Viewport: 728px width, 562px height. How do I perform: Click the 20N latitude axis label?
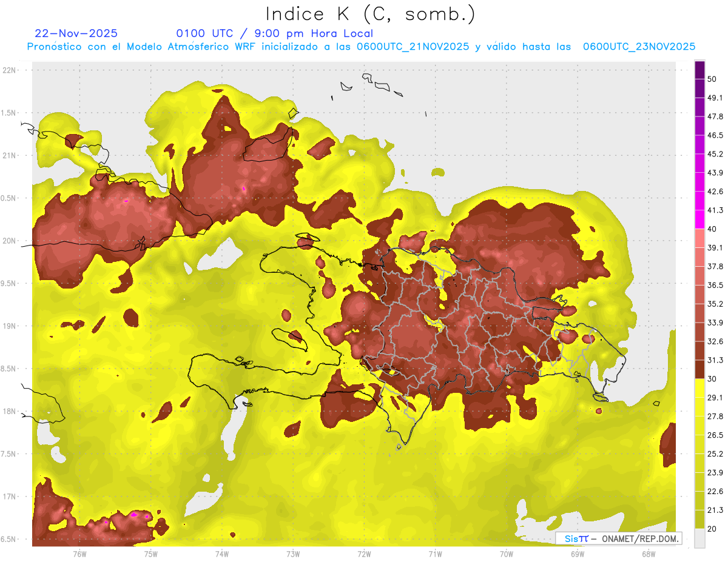click(10, 241)
